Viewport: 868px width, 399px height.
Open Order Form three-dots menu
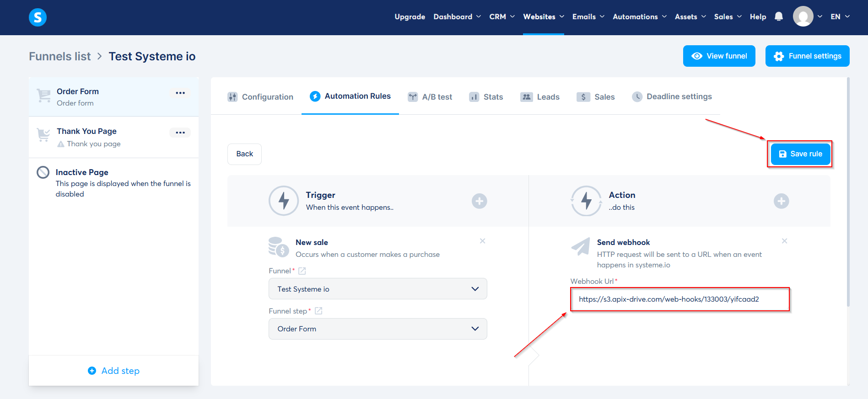[180, 93]
